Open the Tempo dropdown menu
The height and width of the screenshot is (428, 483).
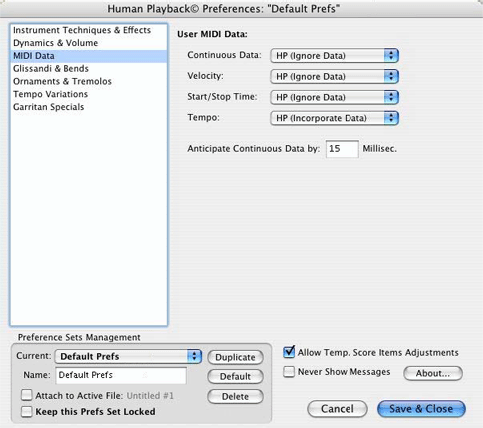click(334, 118)
